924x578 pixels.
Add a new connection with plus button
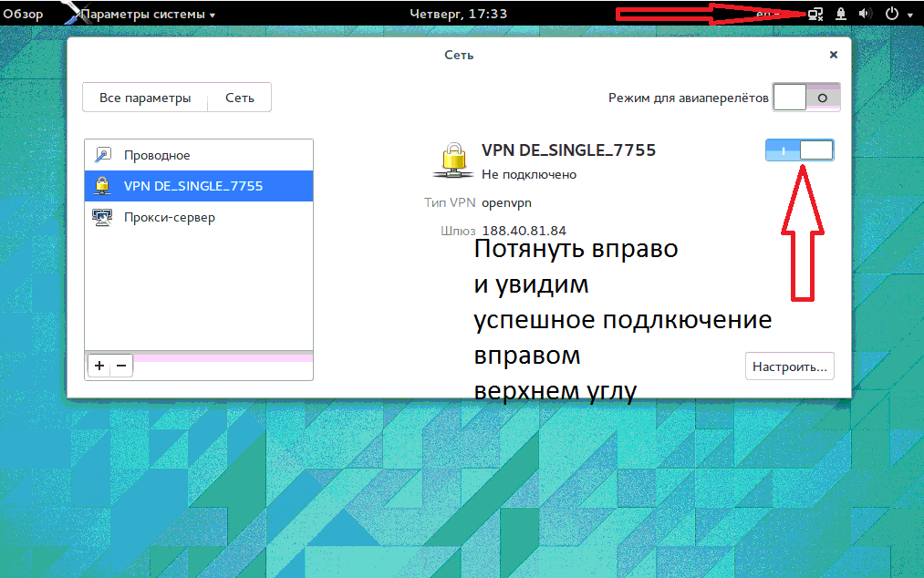(x=99, y=366)
